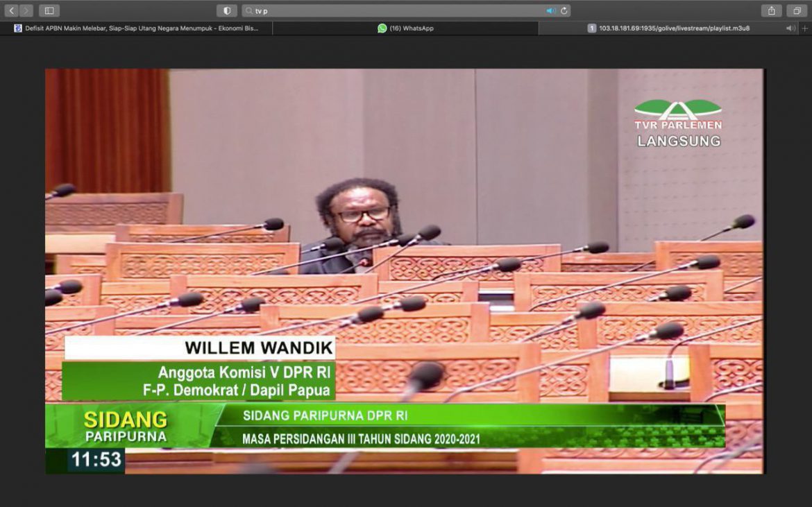Go forward to the next page
Viewport: 812px width, 507px height.
click(x=26, y=10)
